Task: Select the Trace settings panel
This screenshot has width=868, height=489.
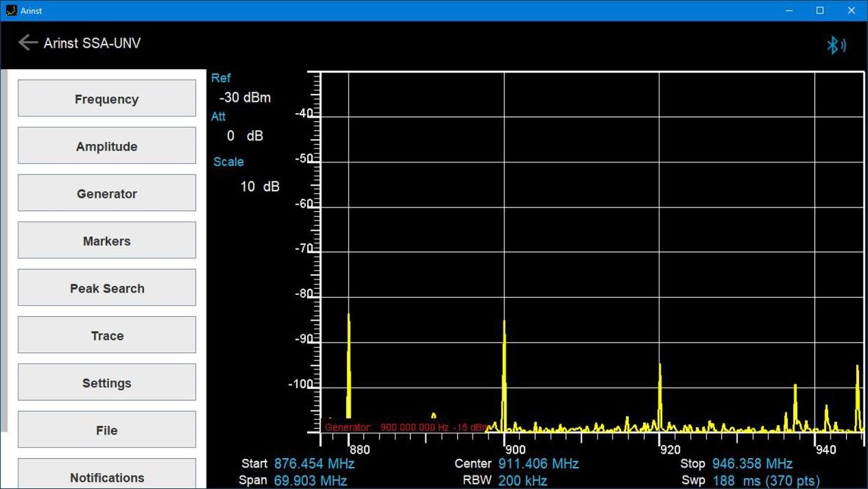Action: [107, 335]
